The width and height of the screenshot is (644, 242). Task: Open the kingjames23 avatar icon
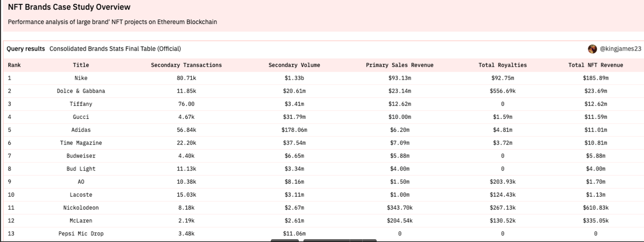point(592,49)
